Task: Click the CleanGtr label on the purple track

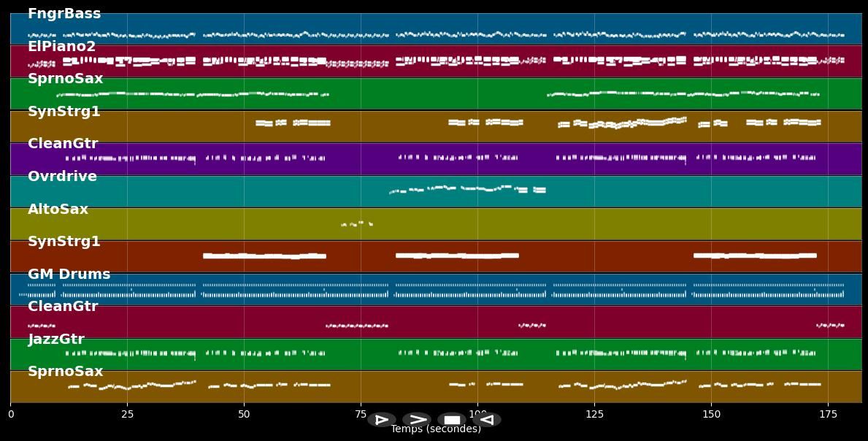Action: point(63,144)
